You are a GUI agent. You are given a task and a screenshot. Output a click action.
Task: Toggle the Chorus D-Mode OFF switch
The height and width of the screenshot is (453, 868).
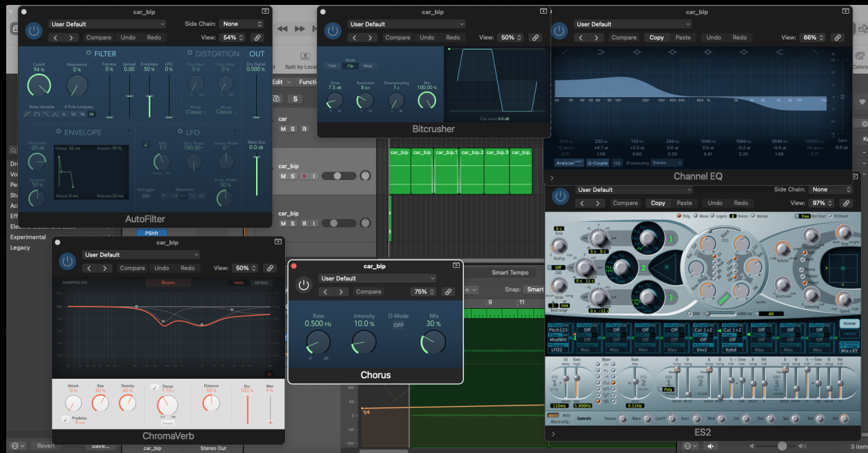tap(398, 325)
